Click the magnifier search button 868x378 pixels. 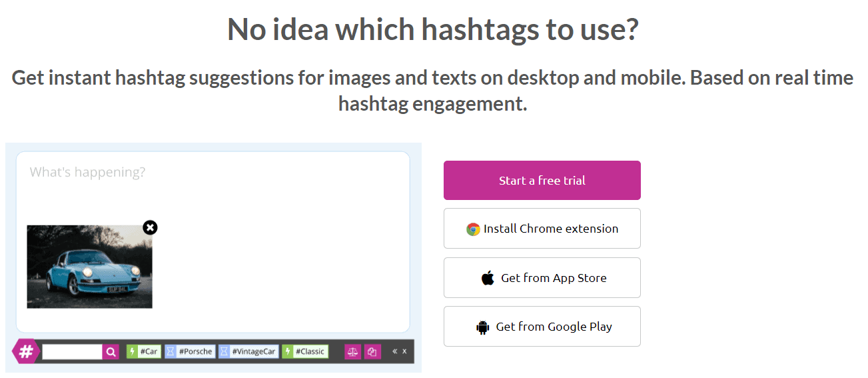[111, 351]
